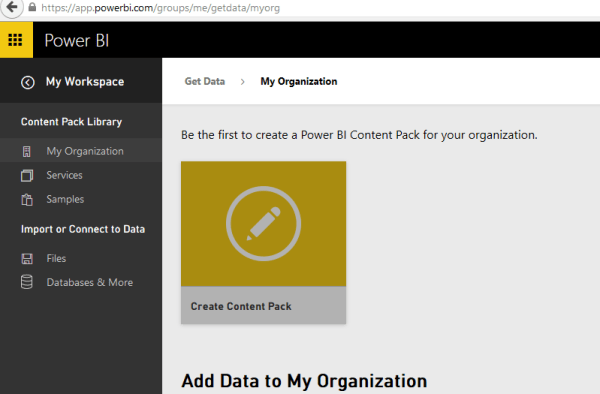Click the address bar lock icon

[x=32, y=7]
